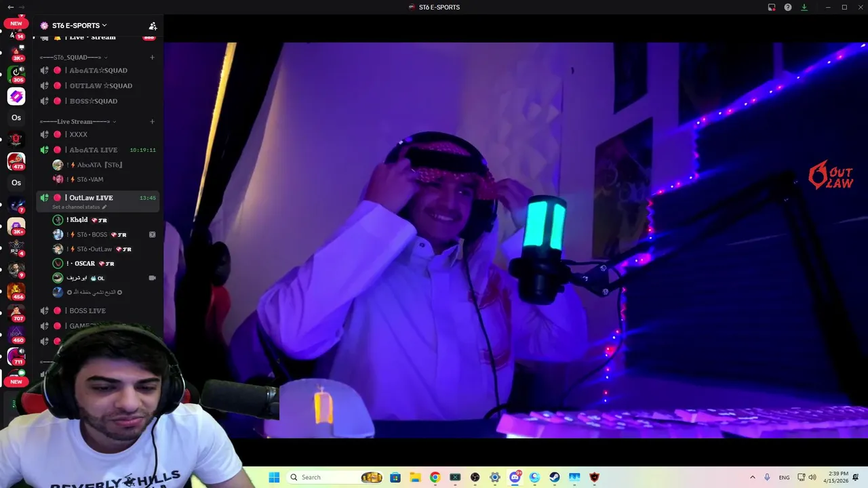Join the BOSS☆SQUAD voice channel
868x488 pixels.
(x=98, y=101)
